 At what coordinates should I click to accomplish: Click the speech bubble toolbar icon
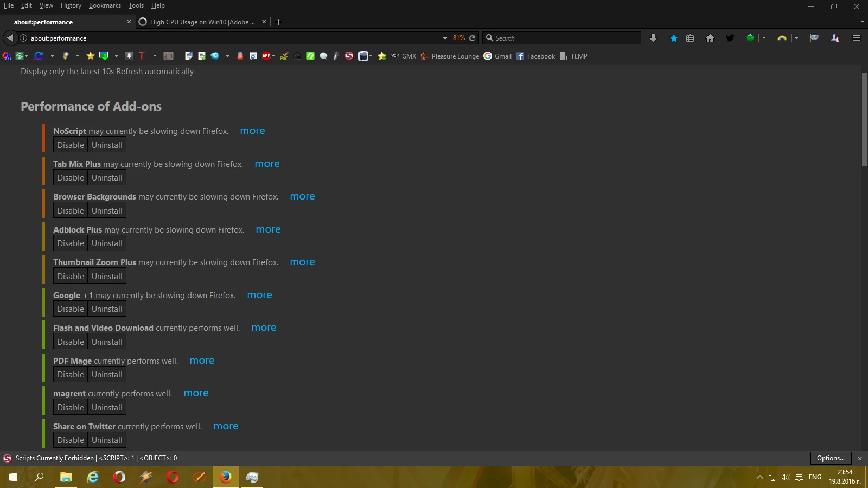323,56
